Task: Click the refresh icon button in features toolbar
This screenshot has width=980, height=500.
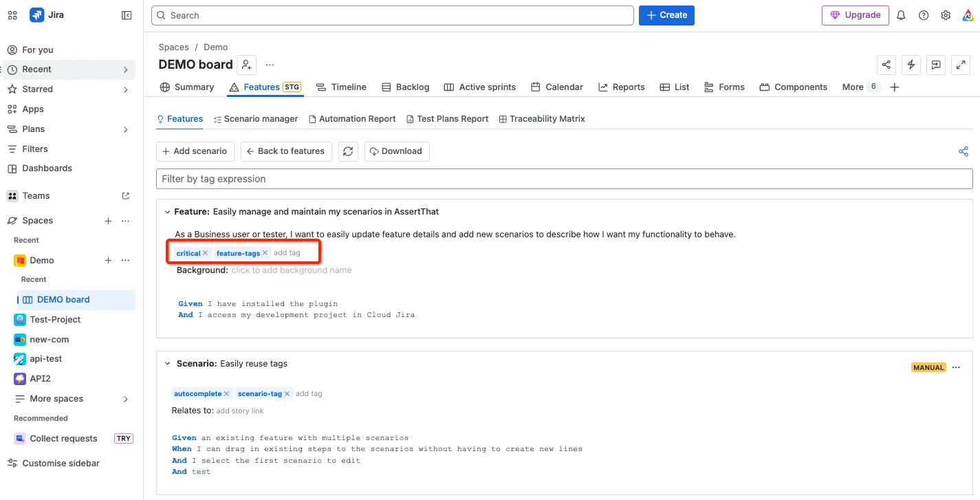Action: pos(348,151)
